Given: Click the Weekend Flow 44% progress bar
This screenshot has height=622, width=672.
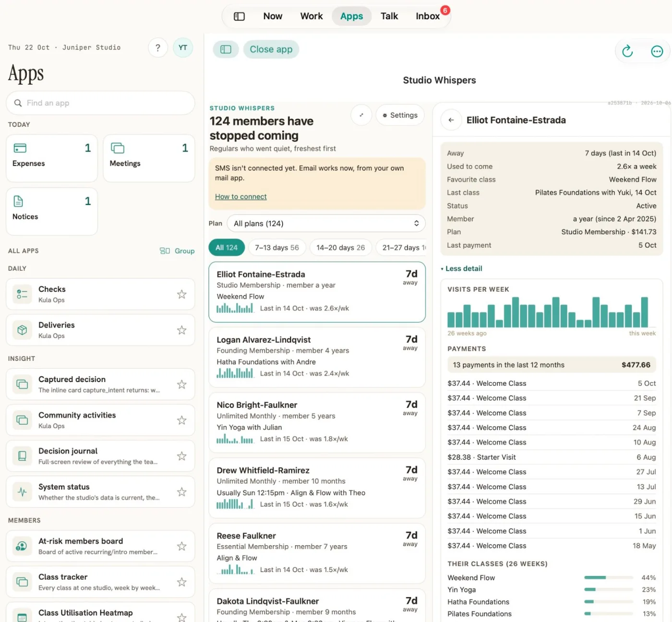Looking at the screenshot, I should (608, 578).
